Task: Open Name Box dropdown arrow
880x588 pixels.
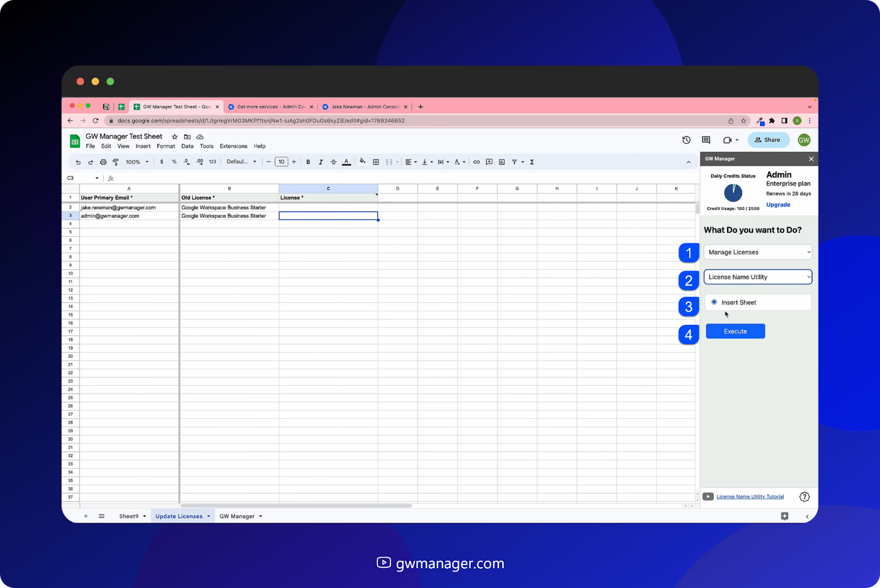Action: pos(97,178)
